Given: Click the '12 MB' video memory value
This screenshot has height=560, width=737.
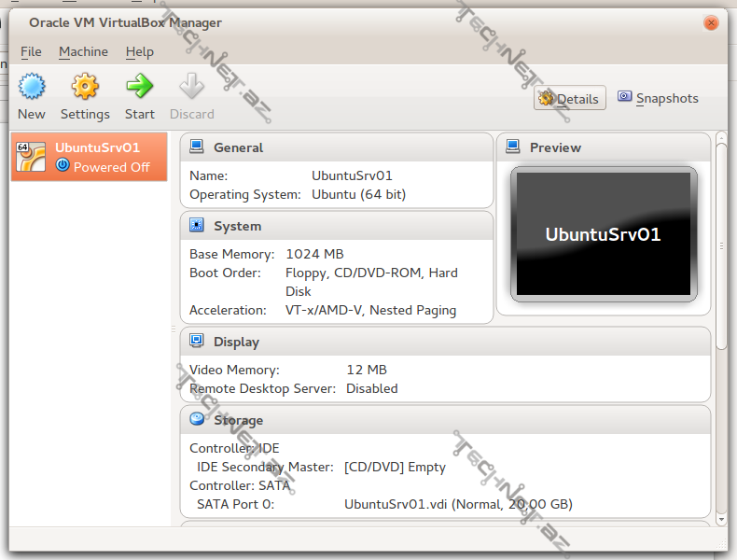Looking at the screenshot, I should [367, 370].
